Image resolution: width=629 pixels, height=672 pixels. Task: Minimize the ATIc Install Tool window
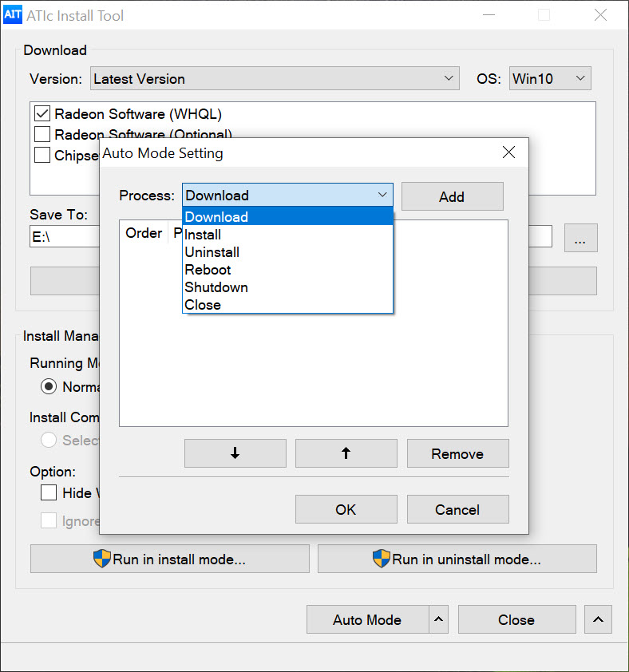point(489,15)
